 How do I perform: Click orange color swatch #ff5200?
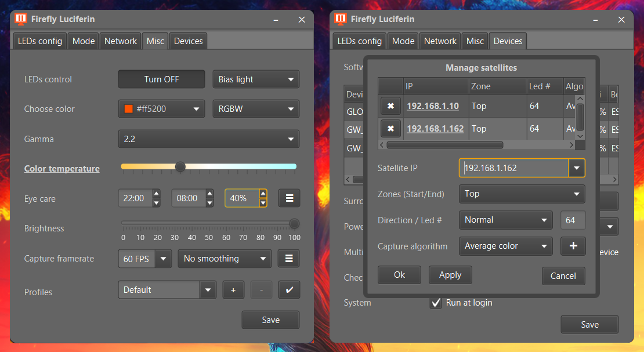[129, 109]
